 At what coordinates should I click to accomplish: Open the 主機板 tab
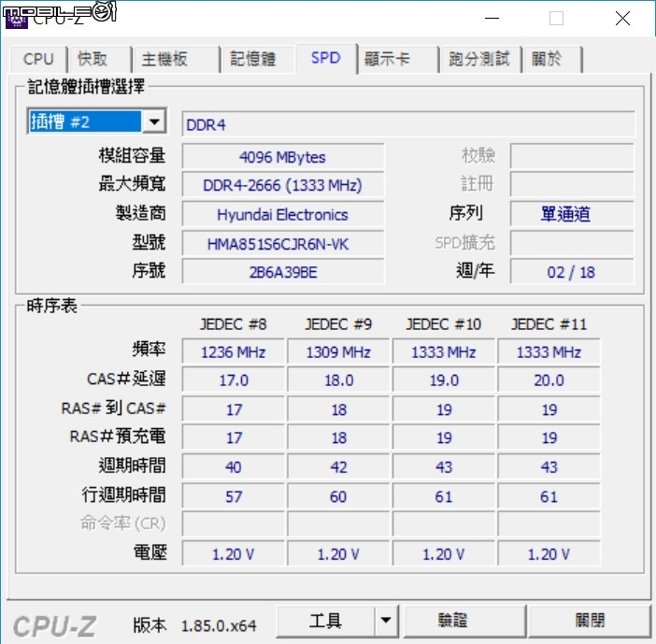click(x=176, y=59)
